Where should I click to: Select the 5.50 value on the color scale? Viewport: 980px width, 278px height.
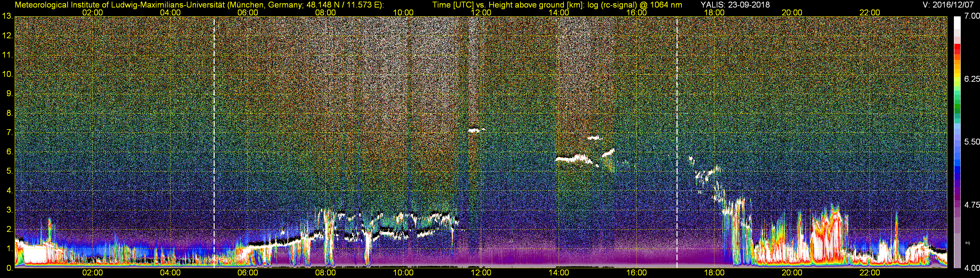pyautogui.click(x=972, y=142)
